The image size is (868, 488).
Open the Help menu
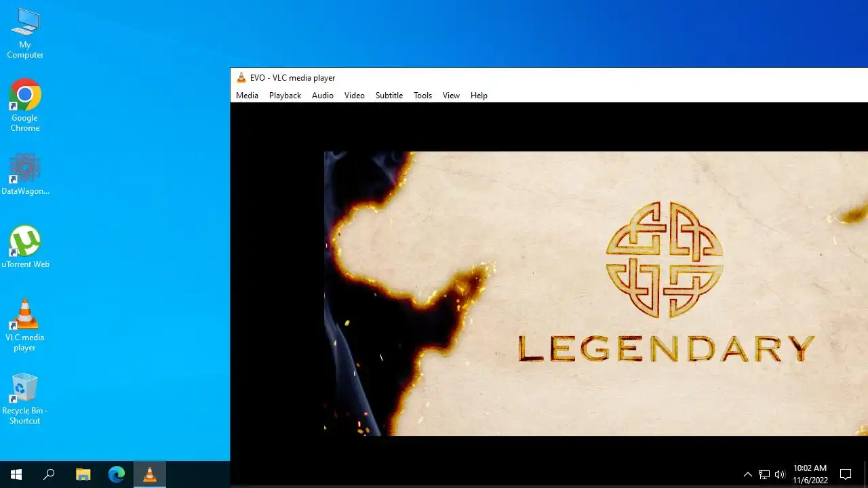click(479, 96)
